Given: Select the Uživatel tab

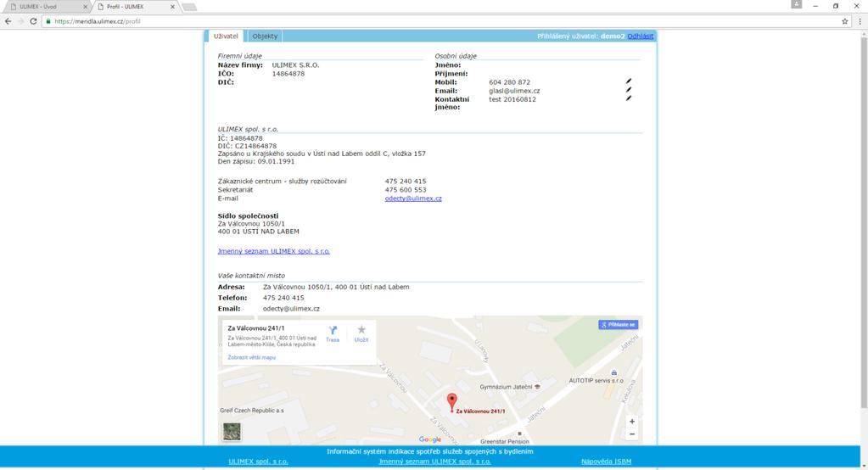Looking at the screenshot, I should click(226, 36).
